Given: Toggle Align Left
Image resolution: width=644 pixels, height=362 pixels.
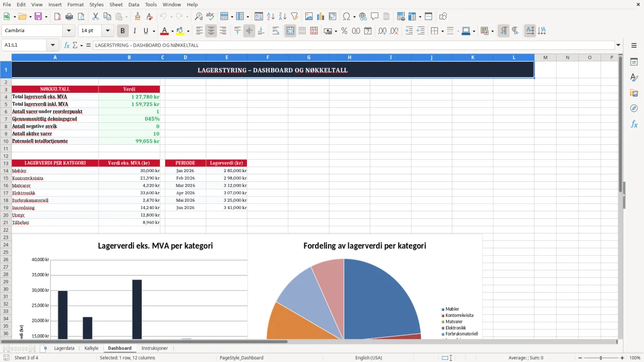Looking at the screenshot, I should [x=199, y=31].
